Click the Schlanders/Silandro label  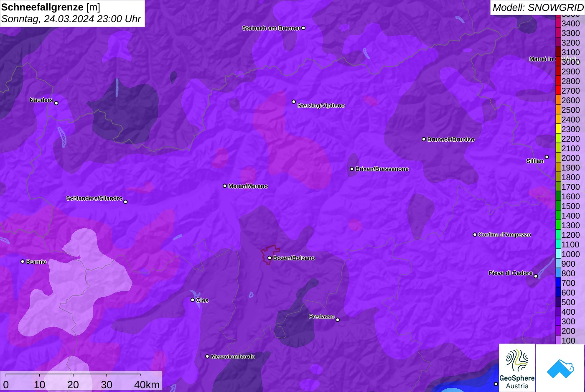coord(94,198)
